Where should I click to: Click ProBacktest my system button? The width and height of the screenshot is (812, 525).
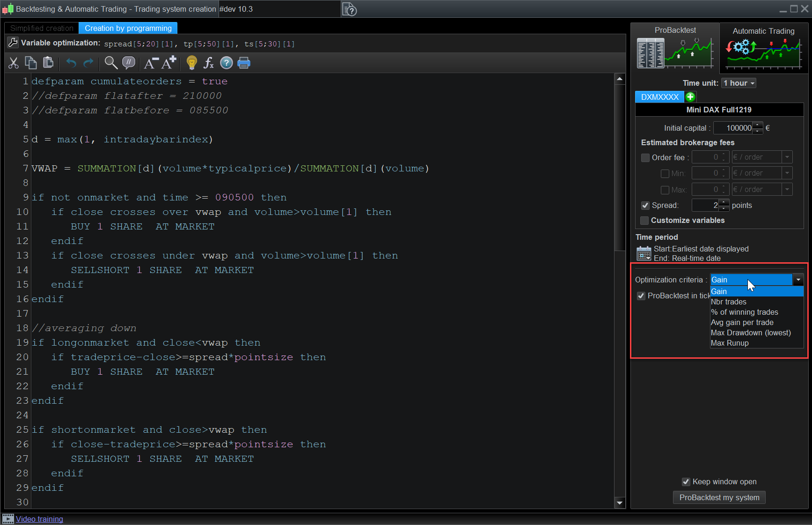pos(719,497)
